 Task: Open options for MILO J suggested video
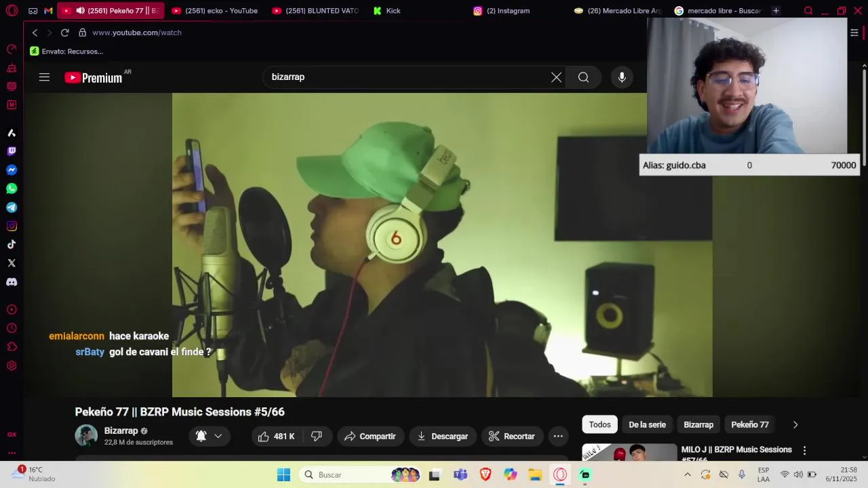click(x=805, y=450)
